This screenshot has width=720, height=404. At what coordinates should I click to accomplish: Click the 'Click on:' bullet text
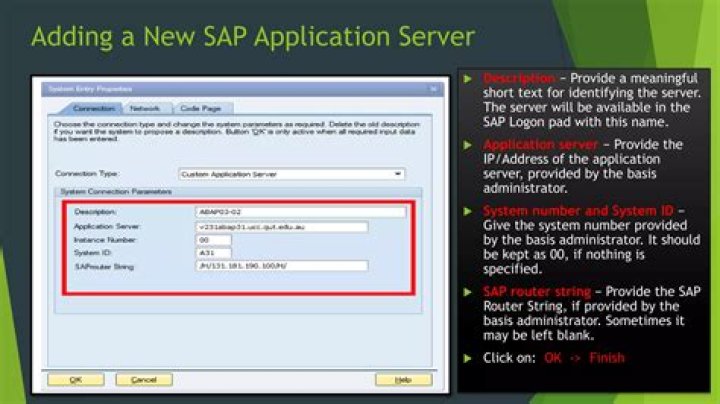pyautogui.click(x=509, y=358)
